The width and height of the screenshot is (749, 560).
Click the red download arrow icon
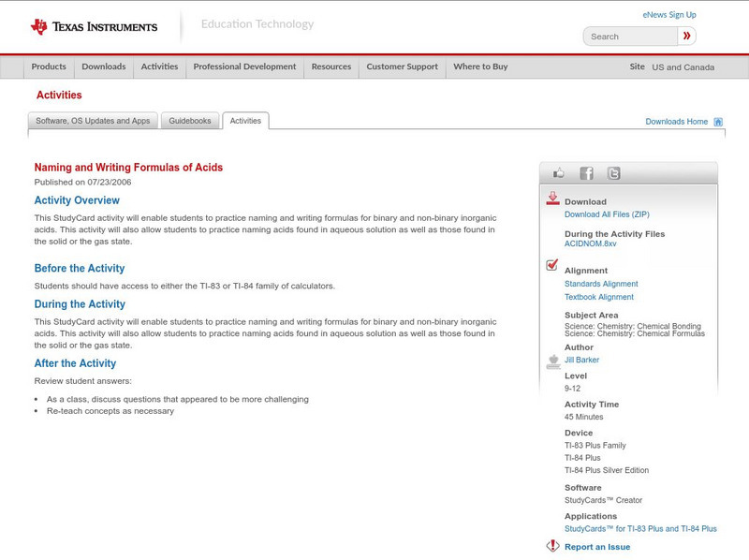coord(552,199)
